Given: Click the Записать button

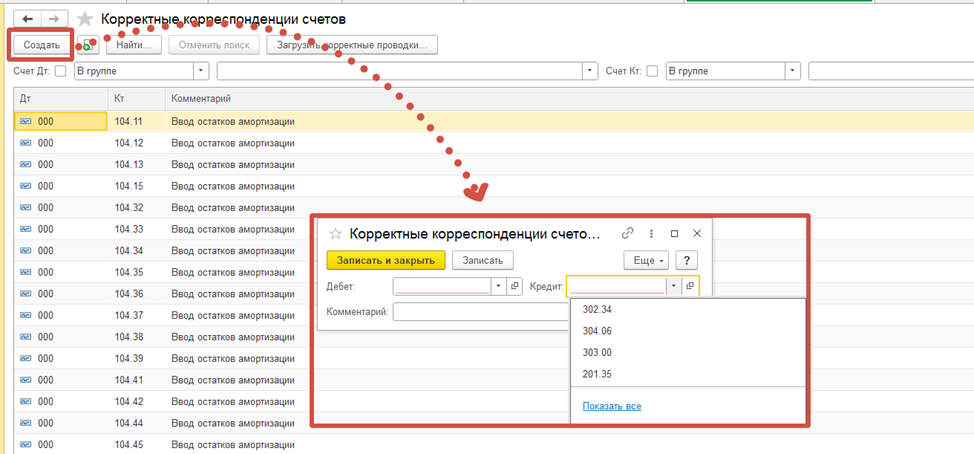Looking at the screenshot, I should 483,260.
